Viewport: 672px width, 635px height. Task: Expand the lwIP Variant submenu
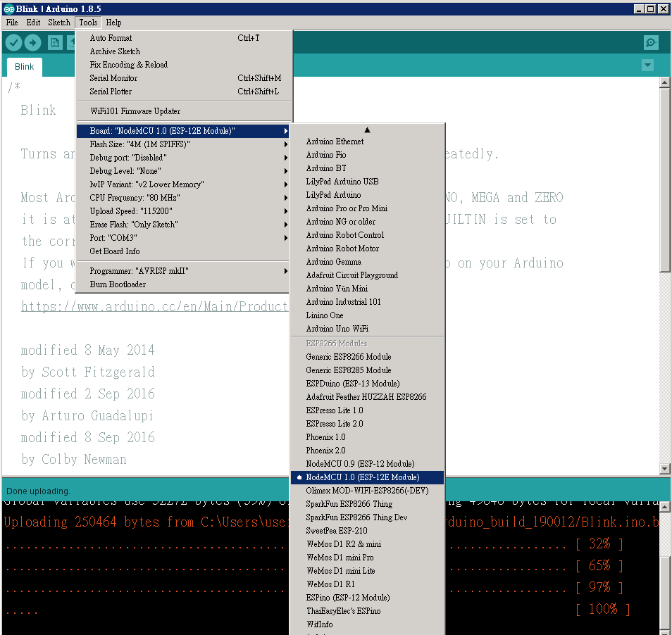(183, 184)
